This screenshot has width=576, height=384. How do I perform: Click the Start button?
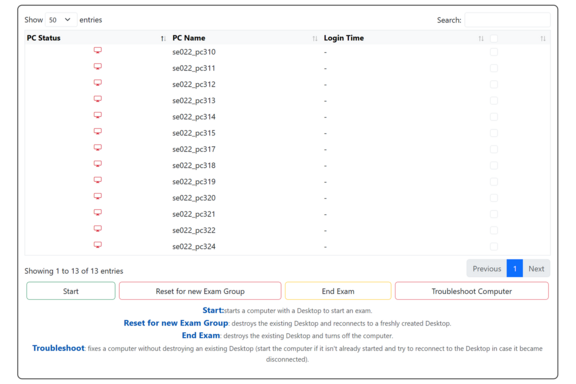[71, 291]
